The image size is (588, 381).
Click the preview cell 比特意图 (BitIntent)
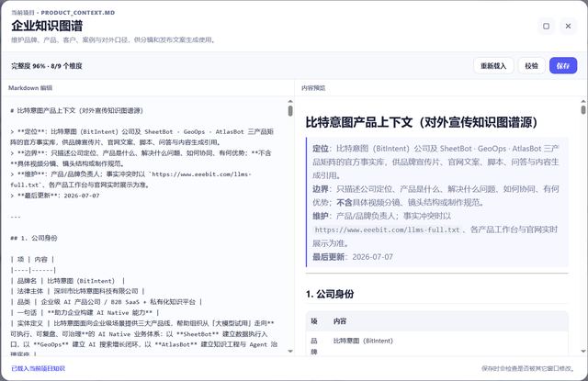tap(363, 341)
